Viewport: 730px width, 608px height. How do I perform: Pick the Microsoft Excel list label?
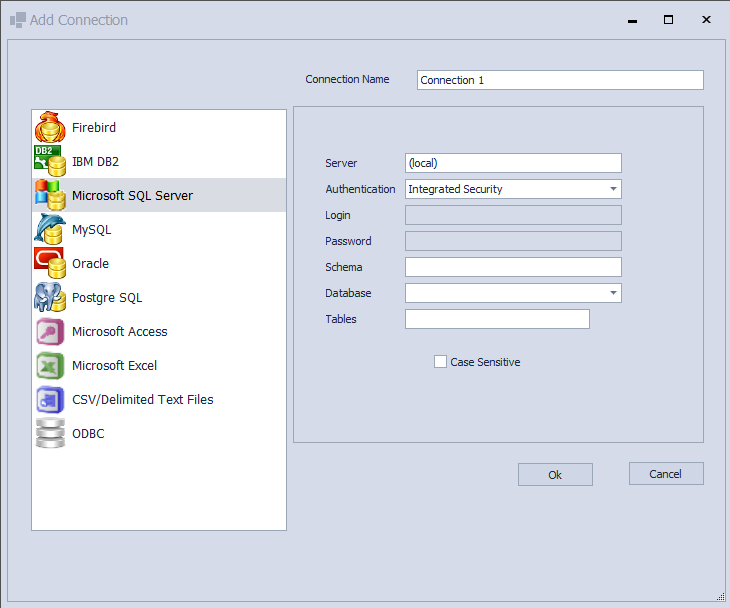[114, 365]
